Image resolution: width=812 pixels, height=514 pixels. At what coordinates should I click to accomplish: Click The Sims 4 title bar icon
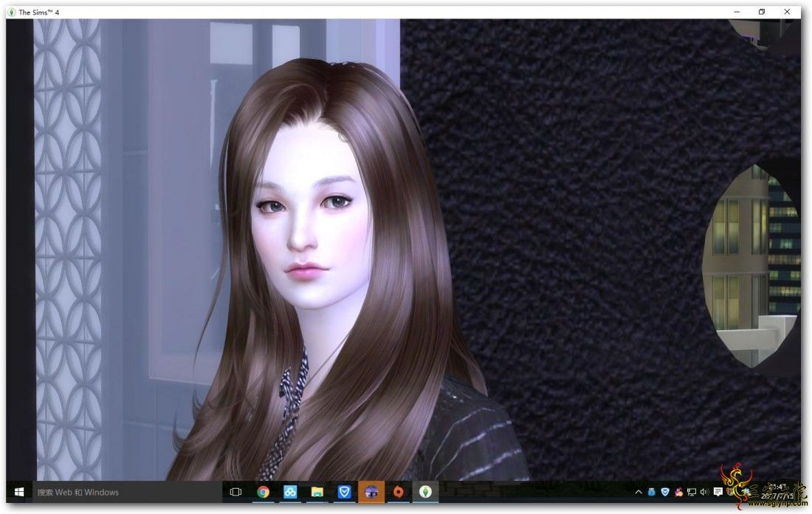pos(12,12)
